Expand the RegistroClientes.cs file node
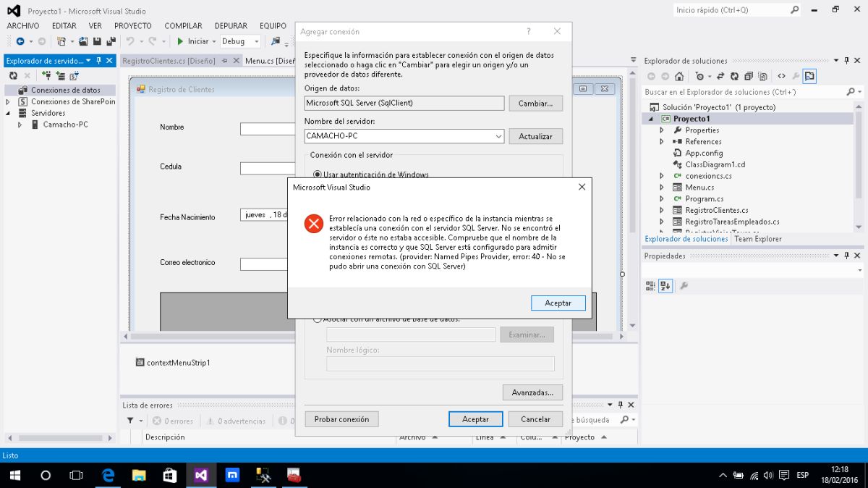Viewport: 868px width, 488px height. (661, 211)
